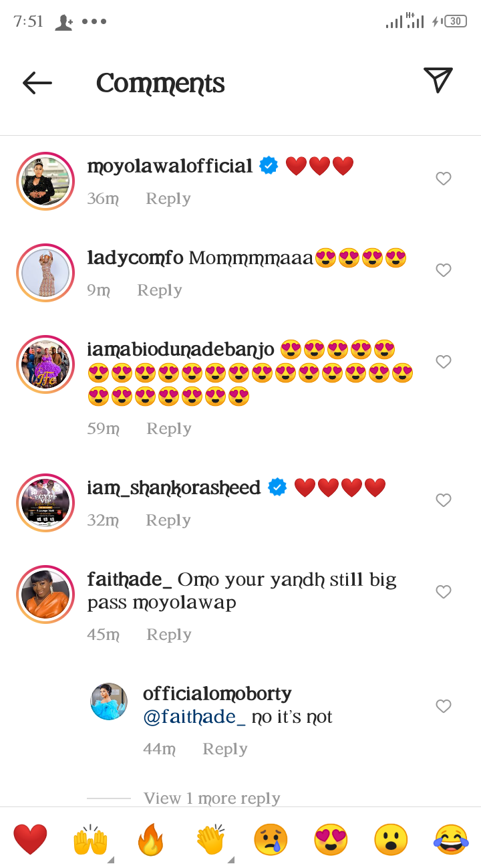Insert the fire emoji reaction
The image size is (481, 868).
[150, 839]
